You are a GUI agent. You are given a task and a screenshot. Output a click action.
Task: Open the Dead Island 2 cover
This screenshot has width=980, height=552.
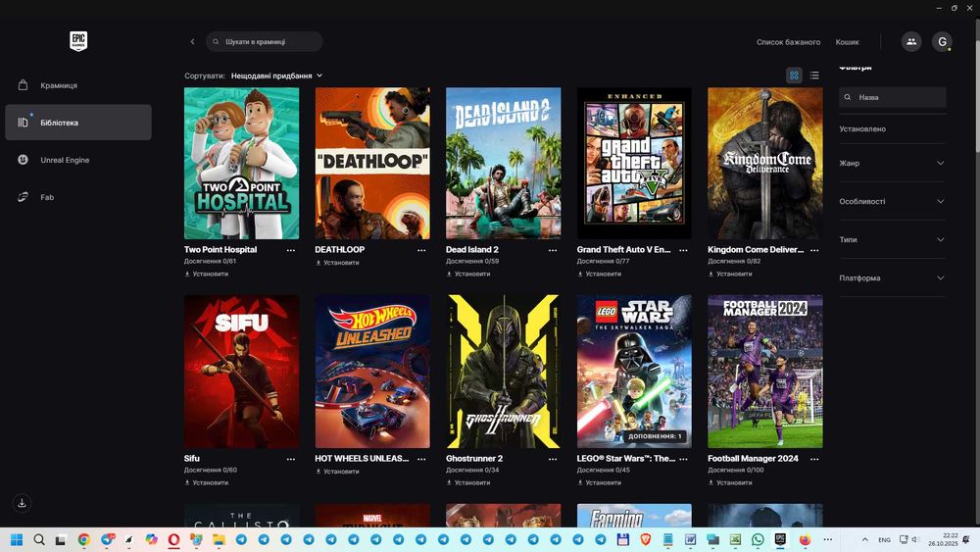[x=503, y=163]
